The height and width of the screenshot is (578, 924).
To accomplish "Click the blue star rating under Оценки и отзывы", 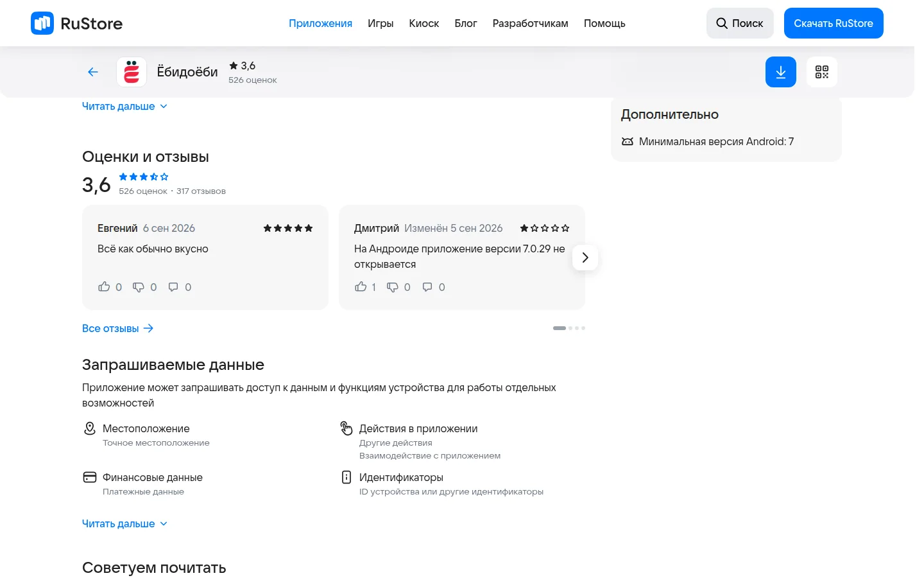I will point(144,177).
